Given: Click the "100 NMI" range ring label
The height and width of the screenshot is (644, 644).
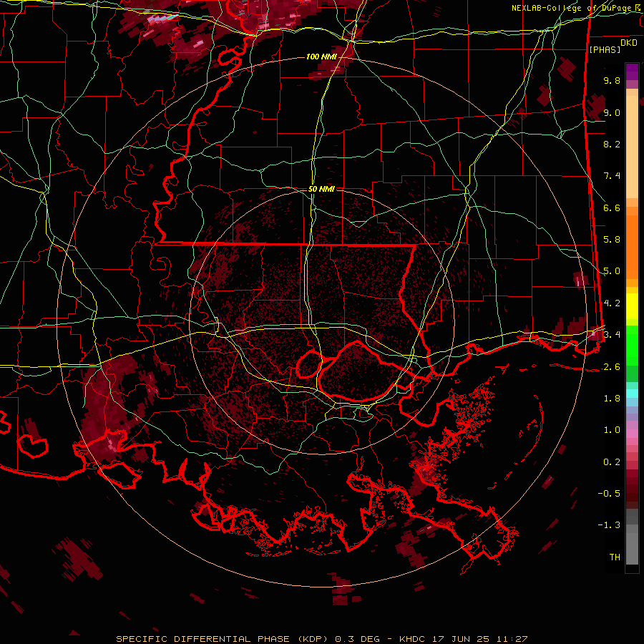Looking at the screenshot, I should pyautogui.click(x=321, y=57).
